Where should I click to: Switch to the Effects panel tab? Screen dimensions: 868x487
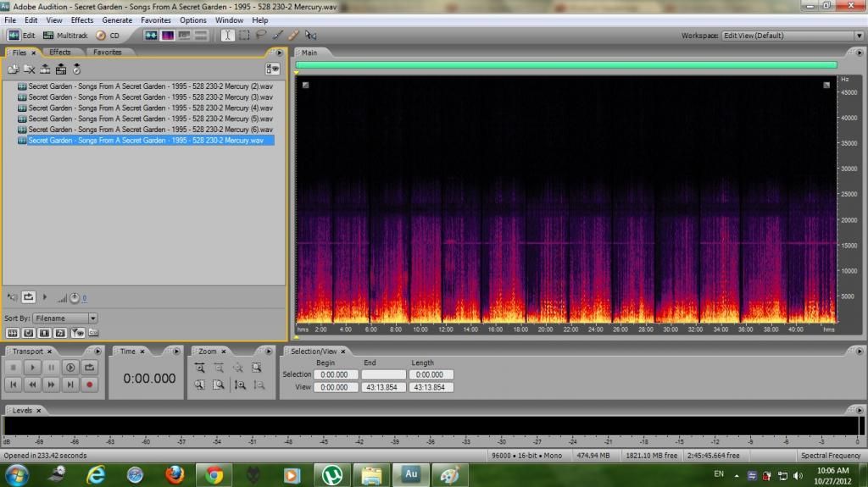[60, 52]
